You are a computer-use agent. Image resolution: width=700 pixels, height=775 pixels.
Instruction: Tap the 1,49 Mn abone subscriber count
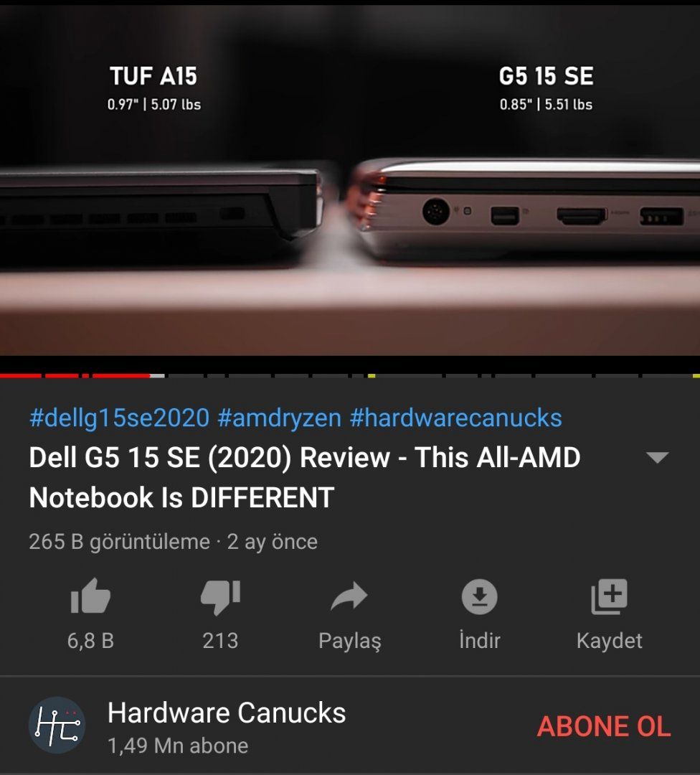click(x=178, y=746)
